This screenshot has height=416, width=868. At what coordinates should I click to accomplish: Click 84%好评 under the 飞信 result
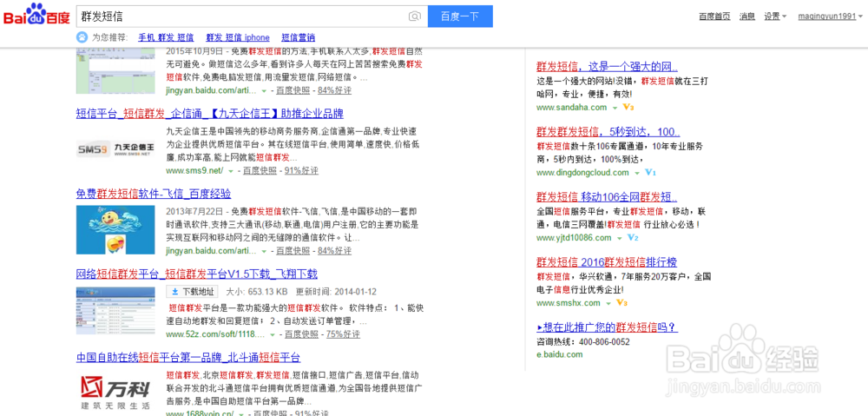[335, 251]
